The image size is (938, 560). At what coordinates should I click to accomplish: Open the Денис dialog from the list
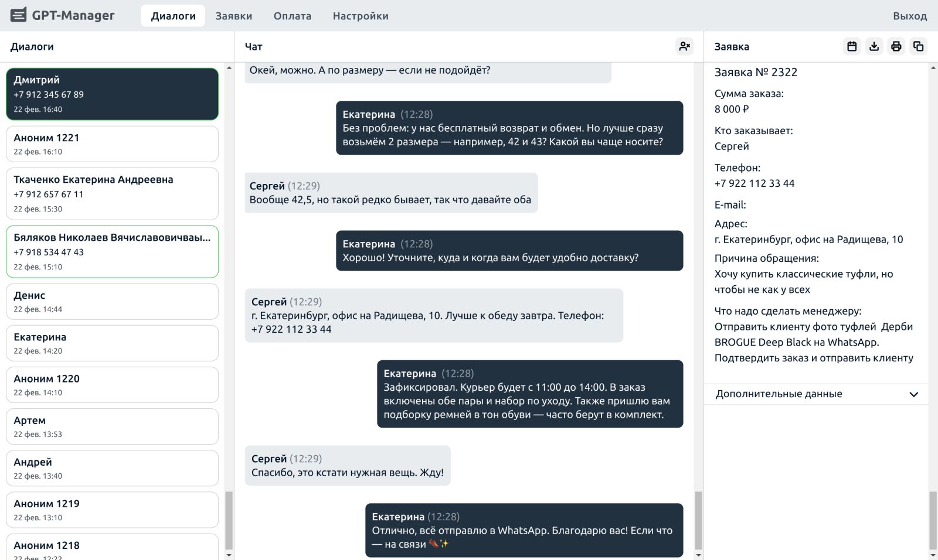[x=112, y=301]
